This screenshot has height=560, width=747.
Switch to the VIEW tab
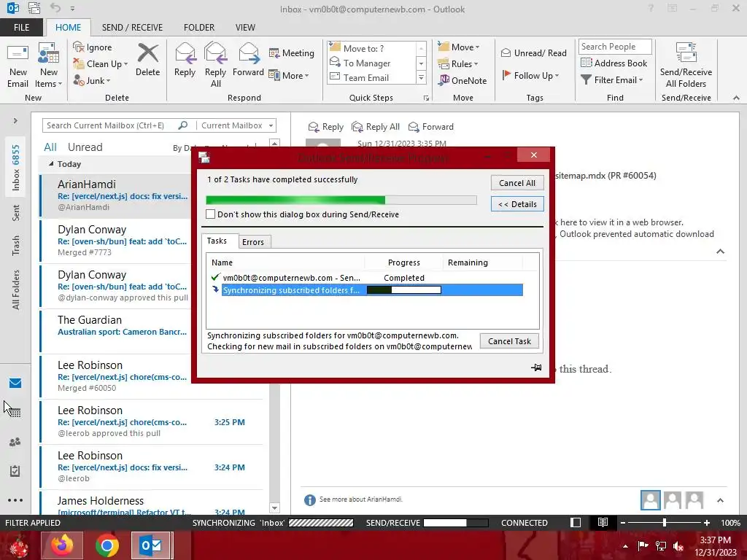[245, 28]
